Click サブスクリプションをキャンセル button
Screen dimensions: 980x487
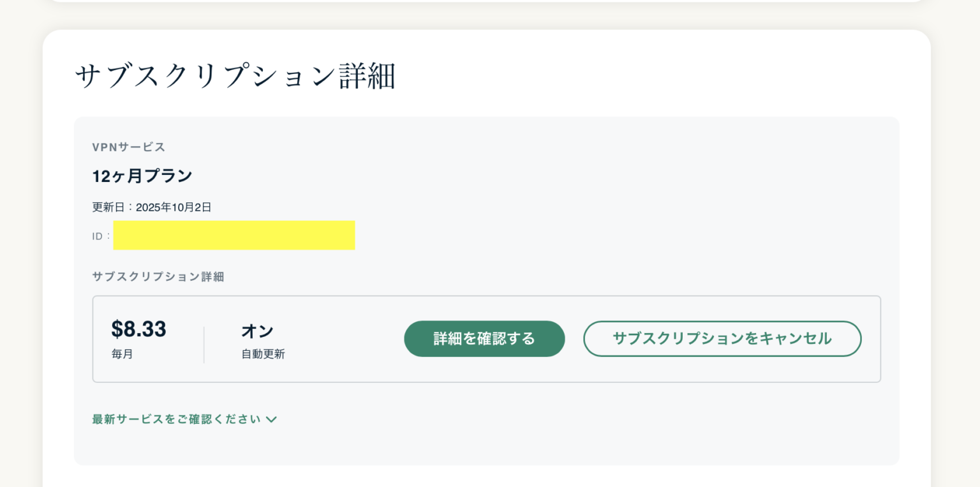tap(722, 338)
